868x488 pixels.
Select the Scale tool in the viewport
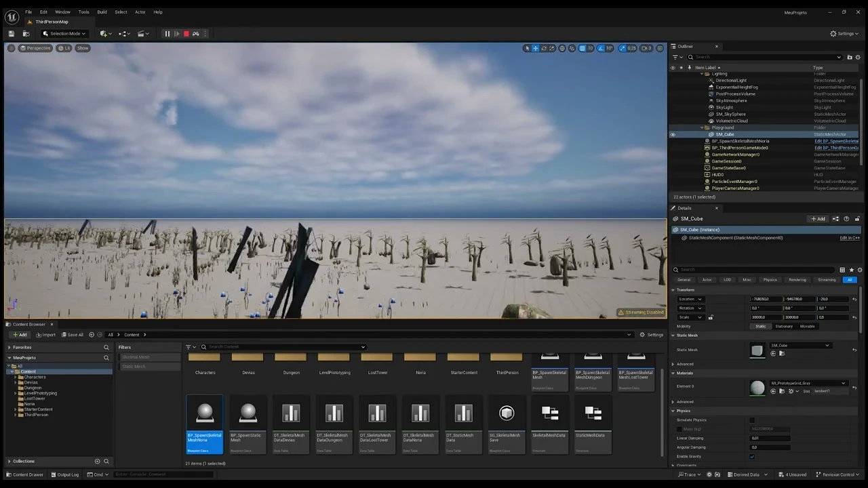[x=552, y=48]
